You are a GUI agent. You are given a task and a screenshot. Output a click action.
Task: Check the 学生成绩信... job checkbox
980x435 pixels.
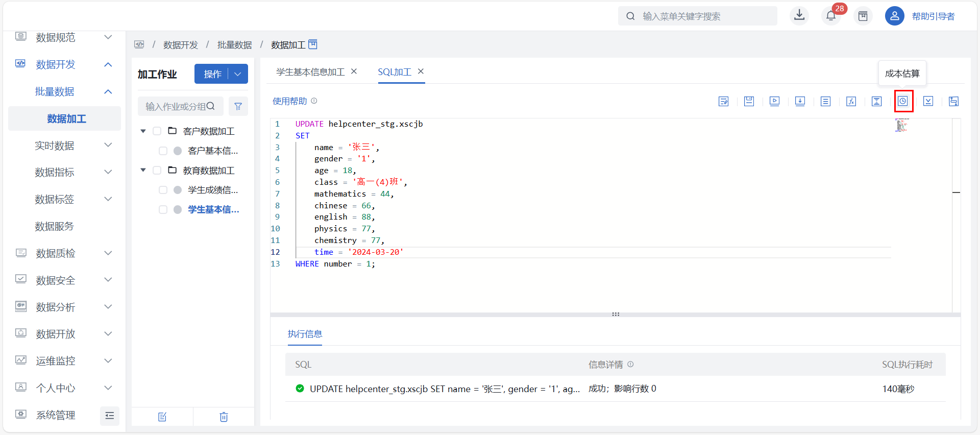[163, 190]
